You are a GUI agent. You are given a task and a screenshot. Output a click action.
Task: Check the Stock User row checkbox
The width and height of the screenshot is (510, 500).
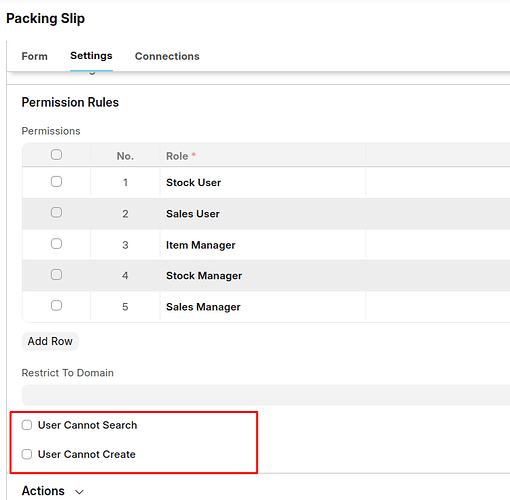[x=56, y=182]
